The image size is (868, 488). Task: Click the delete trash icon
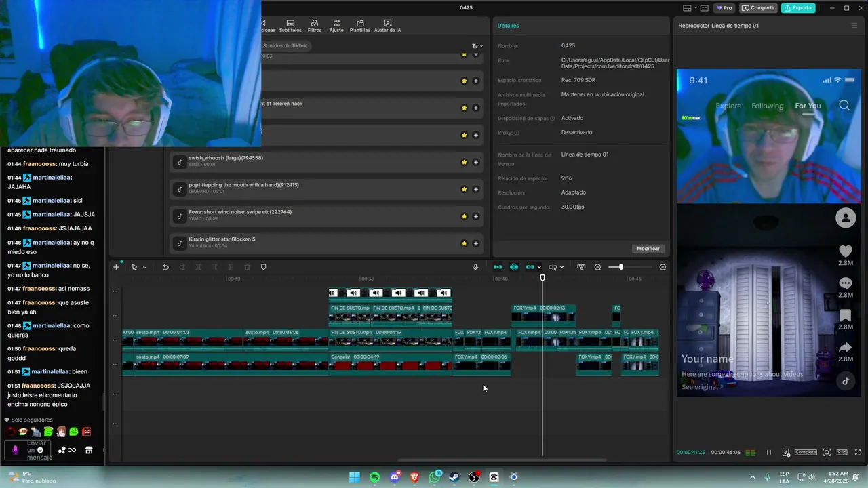tap(247, 267)
